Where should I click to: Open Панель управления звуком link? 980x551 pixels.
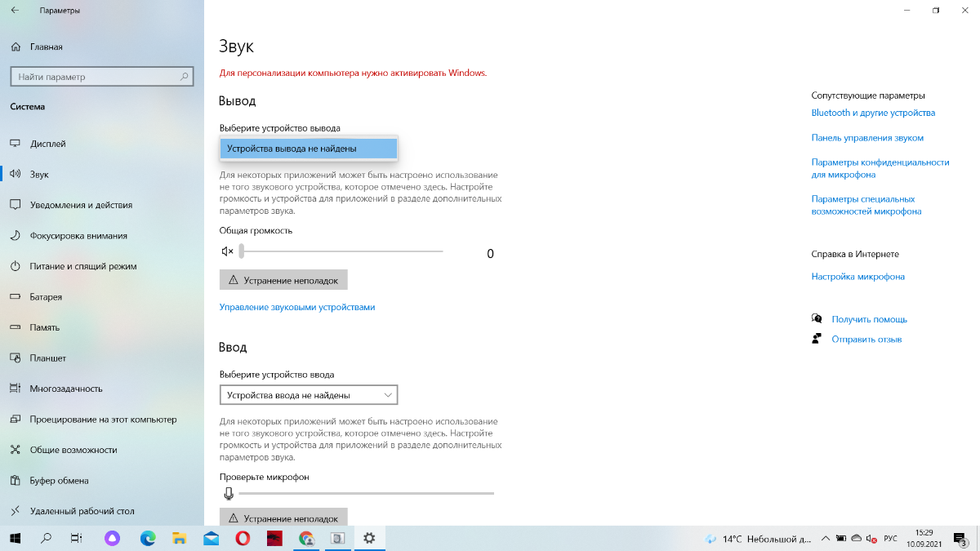pyautogui.click(x=867, y=138)
